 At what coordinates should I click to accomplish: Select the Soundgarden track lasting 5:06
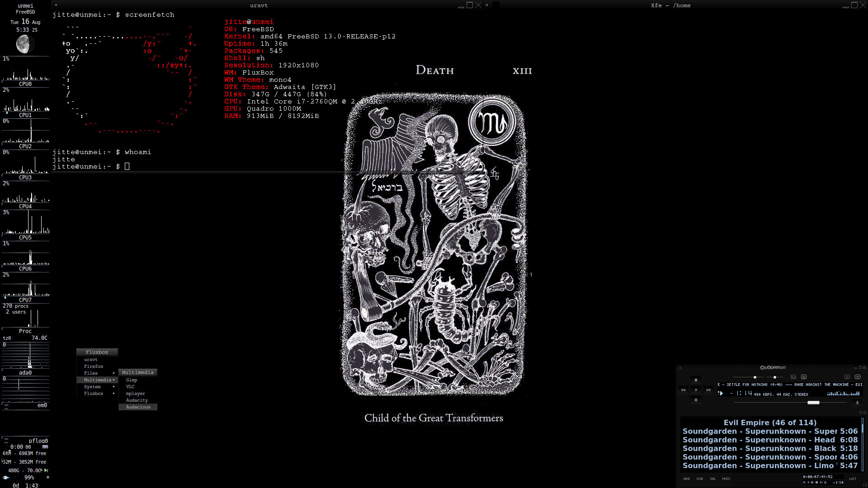(x=770, y=431)
